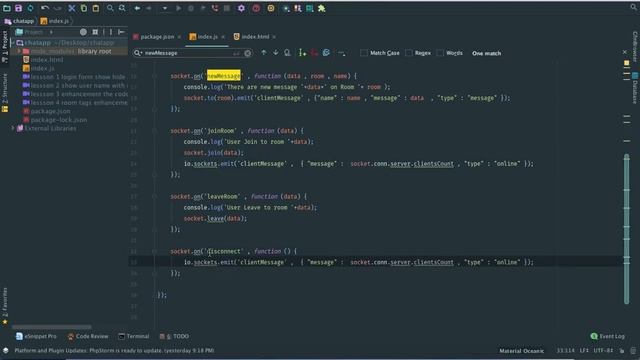Click the chatapp breadcrumb
640x360 pixels.
point(19,21)
